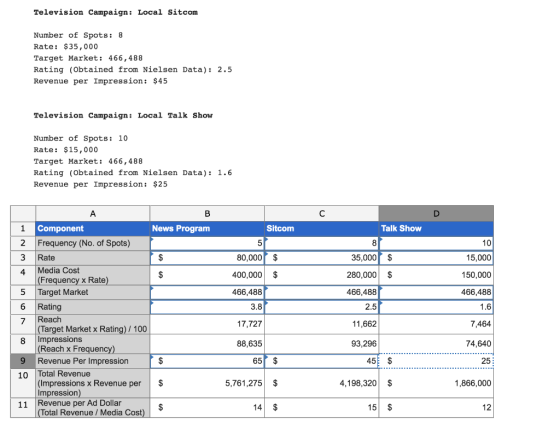Select the Talk Show header cell

436,229
